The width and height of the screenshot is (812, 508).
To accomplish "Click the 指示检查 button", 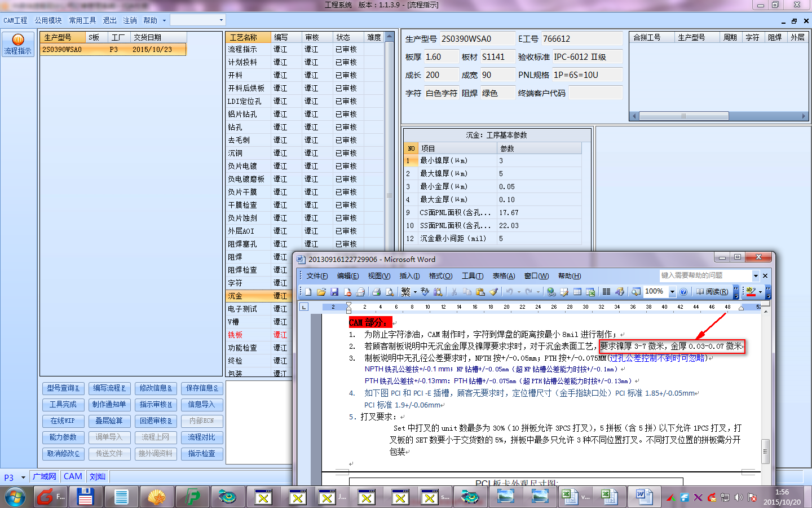I will (202, 454).
